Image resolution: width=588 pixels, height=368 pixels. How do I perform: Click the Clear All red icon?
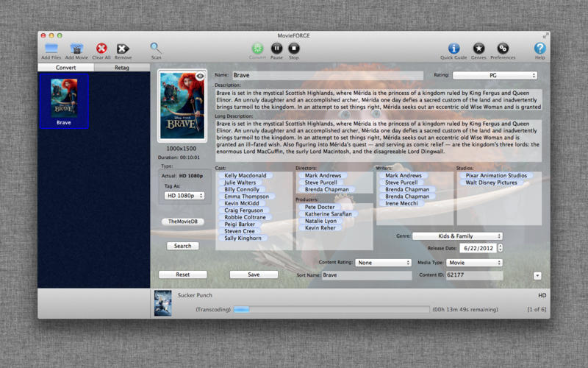[x=101, y=49]
